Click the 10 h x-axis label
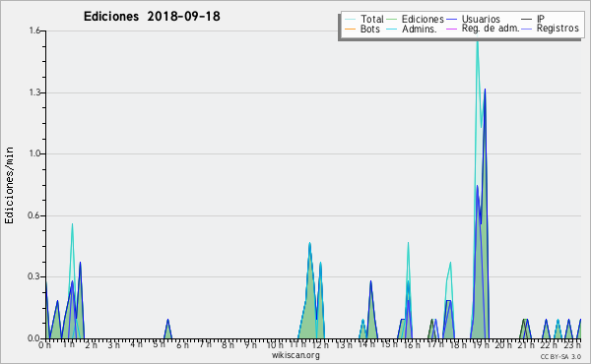The image size is (591, 364). (x=275, y=345)
